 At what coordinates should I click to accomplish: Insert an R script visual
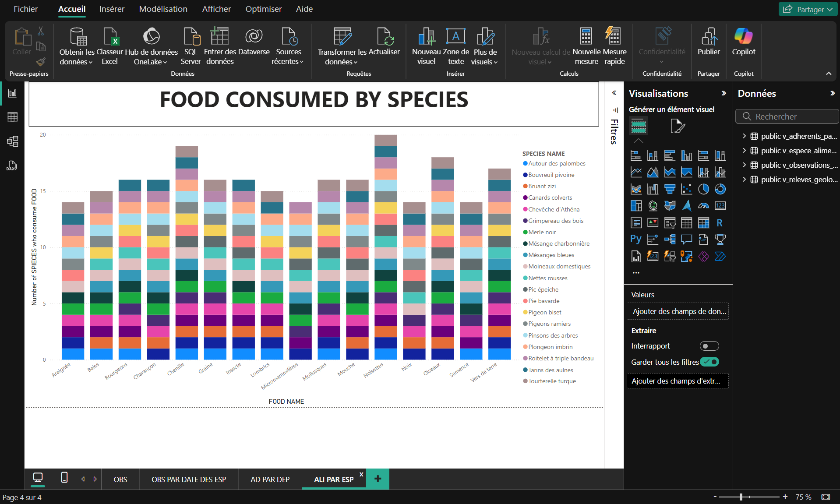pyautogui.click(x=719, y=223)
